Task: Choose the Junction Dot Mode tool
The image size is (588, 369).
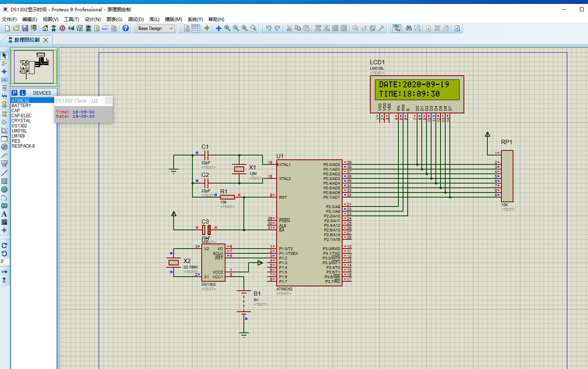Action: pos(4,72)
